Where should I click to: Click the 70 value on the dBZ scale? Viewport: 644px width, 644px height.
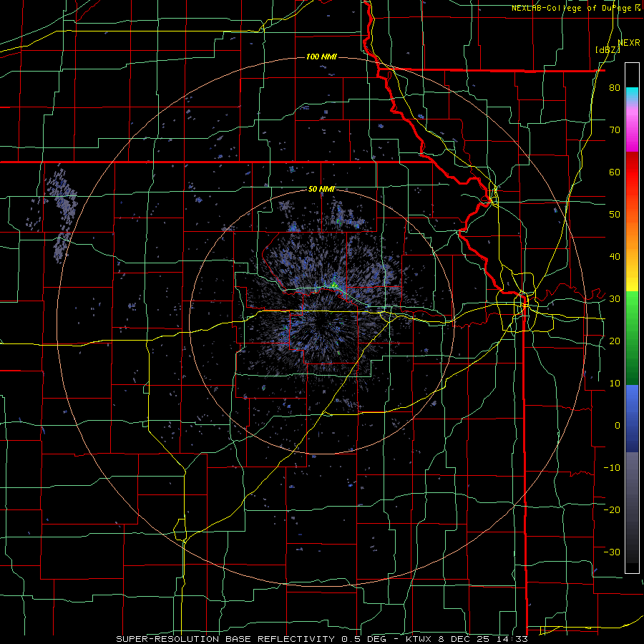[x=615, y=130]
